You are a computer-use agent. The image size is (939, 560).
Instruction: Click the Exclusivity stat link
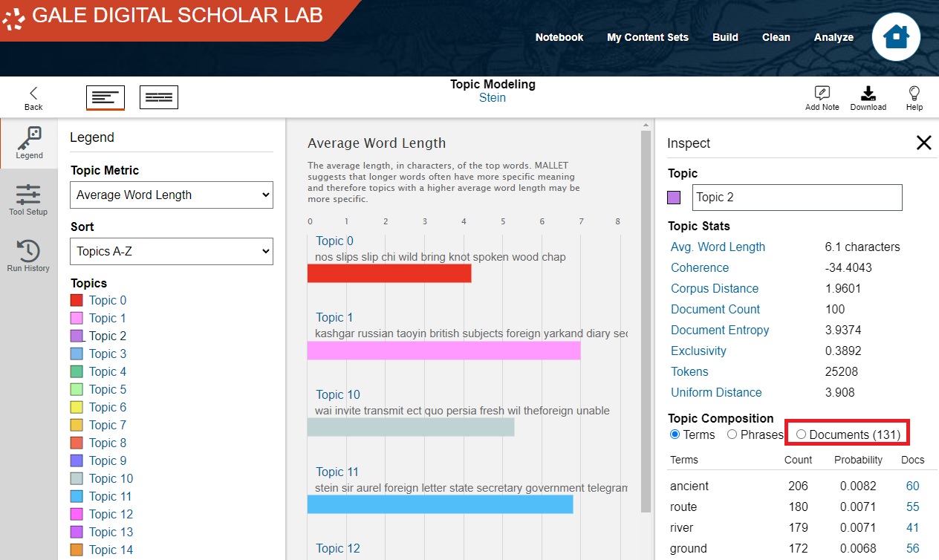tap(698, 351)
